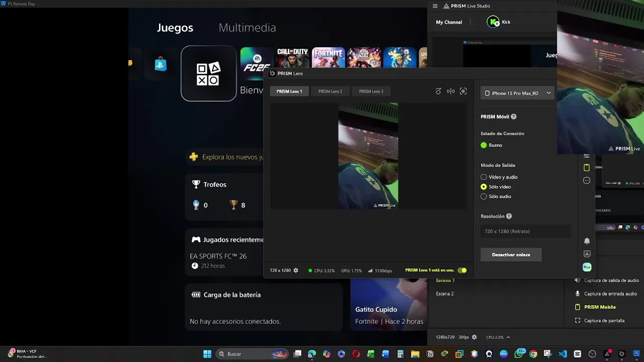Open the Trofeos card in Remote Play
Screen dimensions: 644x362
[224, 197]
